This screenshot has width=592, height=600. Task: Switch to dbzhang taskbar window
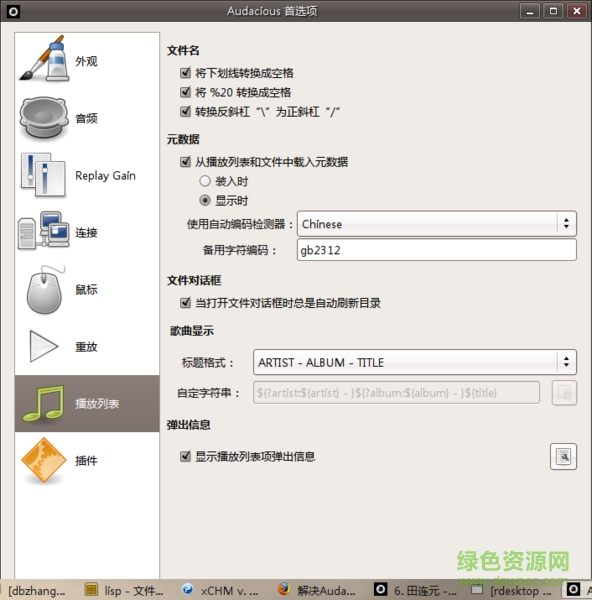tap(37, 591)
